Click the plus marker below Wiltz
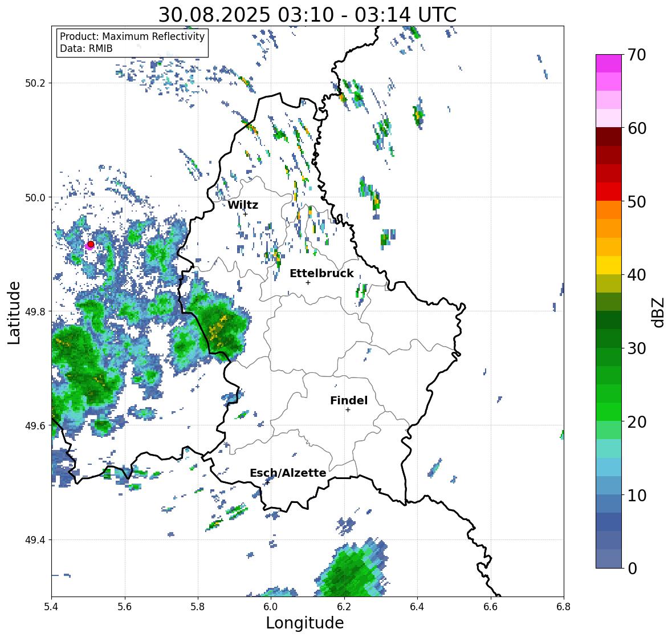 click(x=245, y=214)
